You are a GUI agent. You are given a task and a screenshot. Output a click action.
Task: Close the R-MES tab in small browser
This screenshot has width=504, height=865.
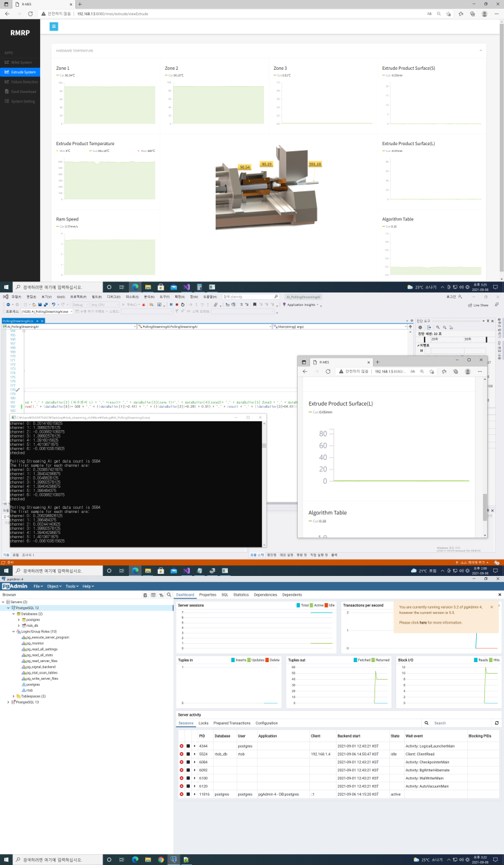[x=368, y=362]
